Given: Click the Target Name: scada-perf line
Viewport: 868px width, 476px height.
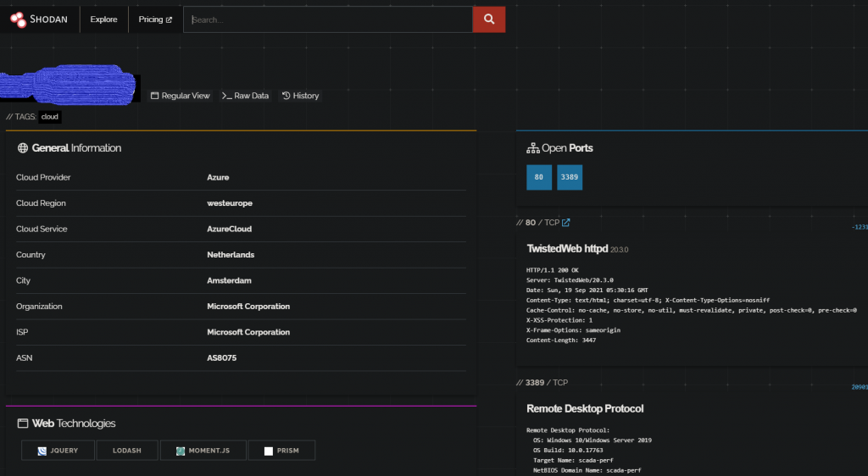Looking at the screenshot, I should (x=573, y=460).
